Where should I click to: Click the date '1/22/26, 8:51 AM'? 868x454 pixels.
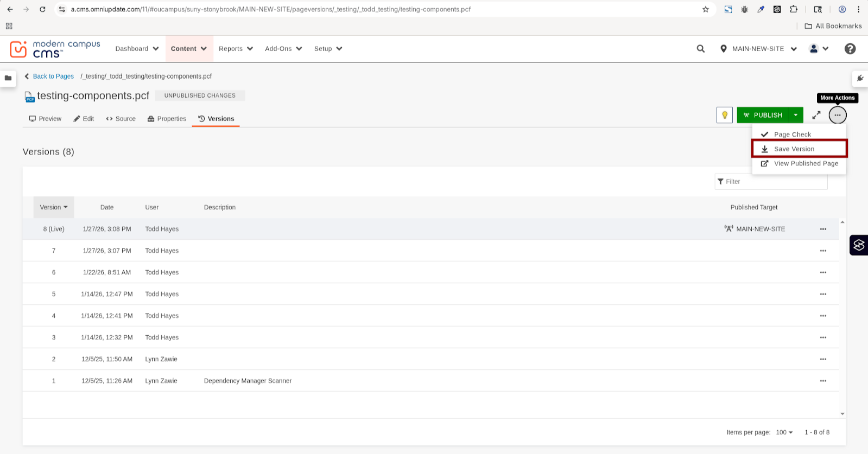107,272
